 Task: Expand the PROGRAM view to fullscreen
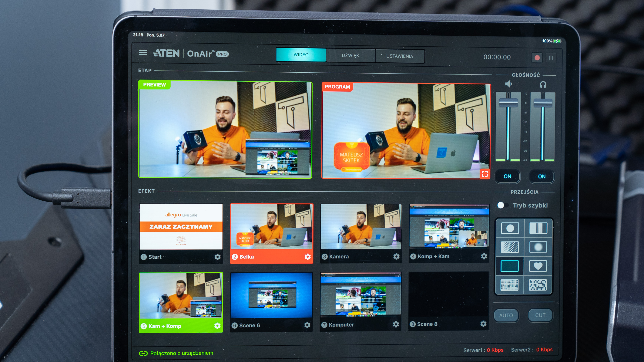485,174
